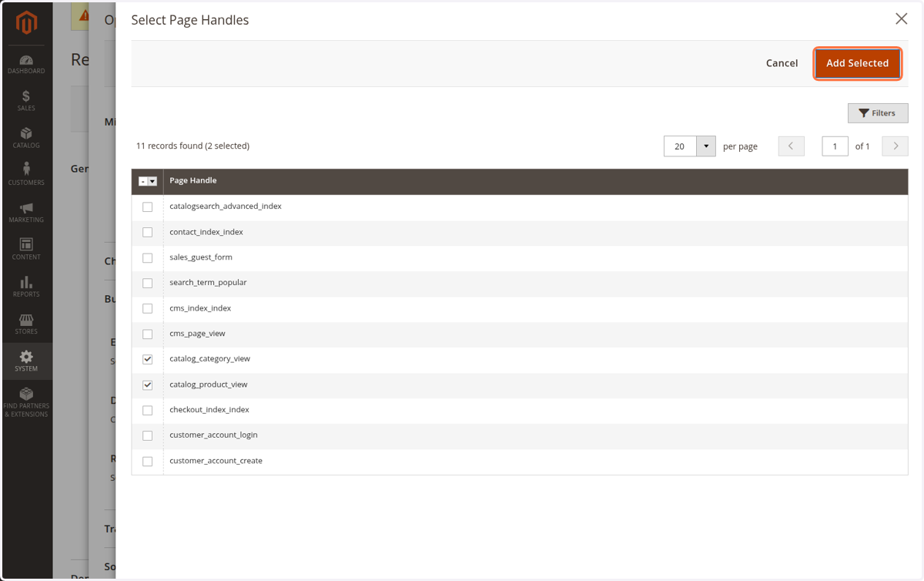
Task: Check the catalogsearch_advanced_index checkbox
Action: coord(147,207)
